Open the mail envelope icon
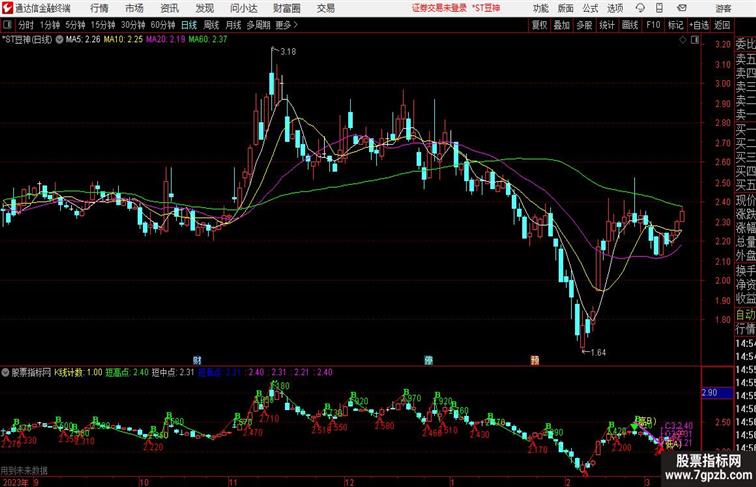 tap(681, 8)
